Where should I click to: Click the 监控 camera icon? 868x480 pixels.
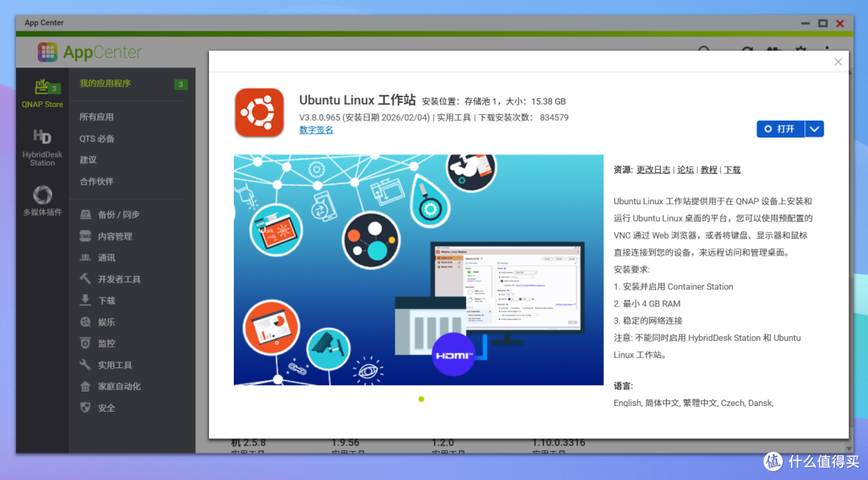[x=85, y=343]
